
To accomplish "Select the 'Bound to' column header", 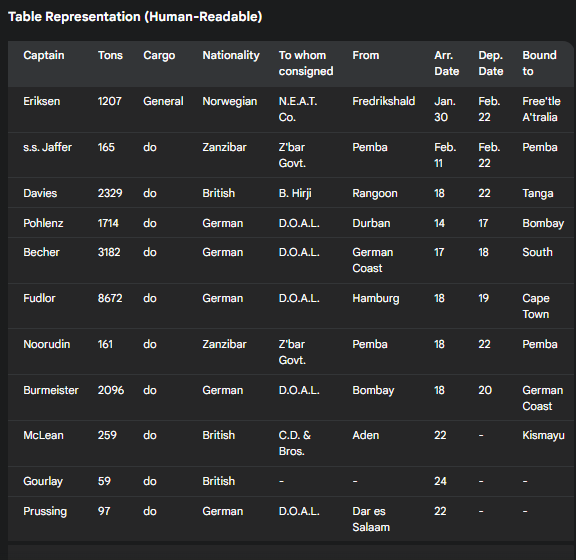I will tap(540, 63).
